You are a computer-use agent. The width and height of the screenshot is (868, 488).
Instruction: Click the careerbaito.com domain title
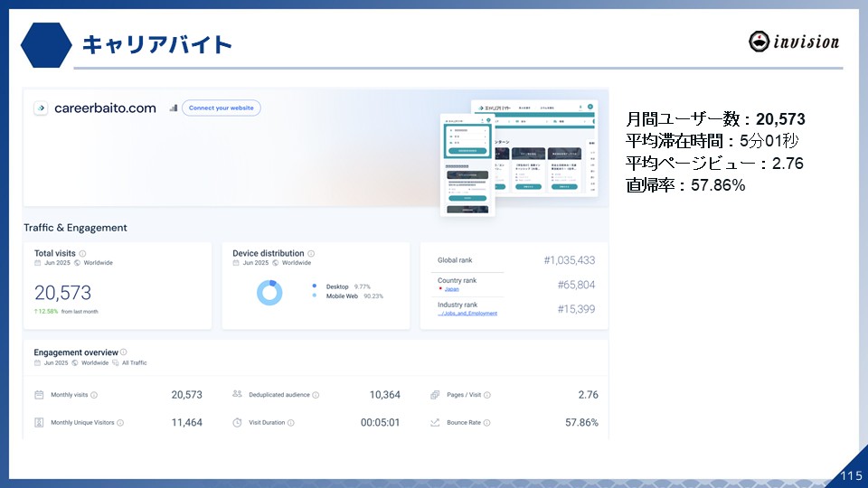click(x=105, y=108)
